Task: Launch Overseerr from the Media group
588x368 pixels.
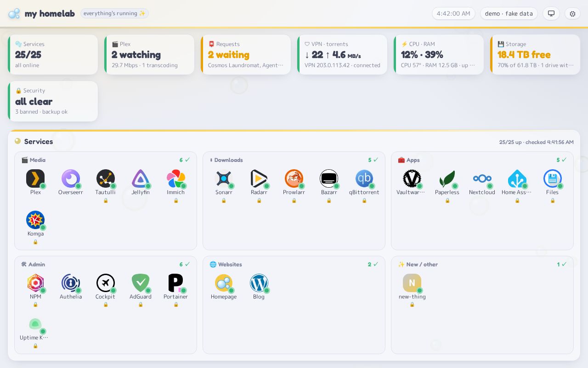Action: pyautogui.click(x=71, y=178)
